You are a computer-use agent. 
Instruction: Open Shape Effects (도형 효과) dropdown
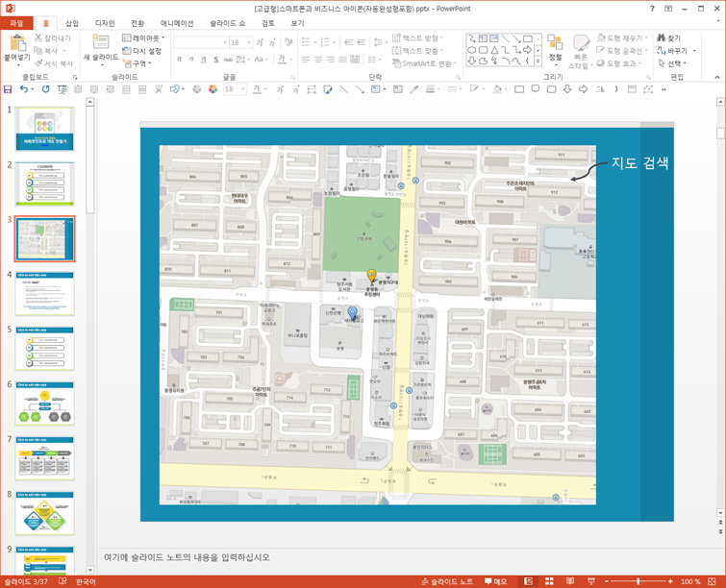pos(618,63)
